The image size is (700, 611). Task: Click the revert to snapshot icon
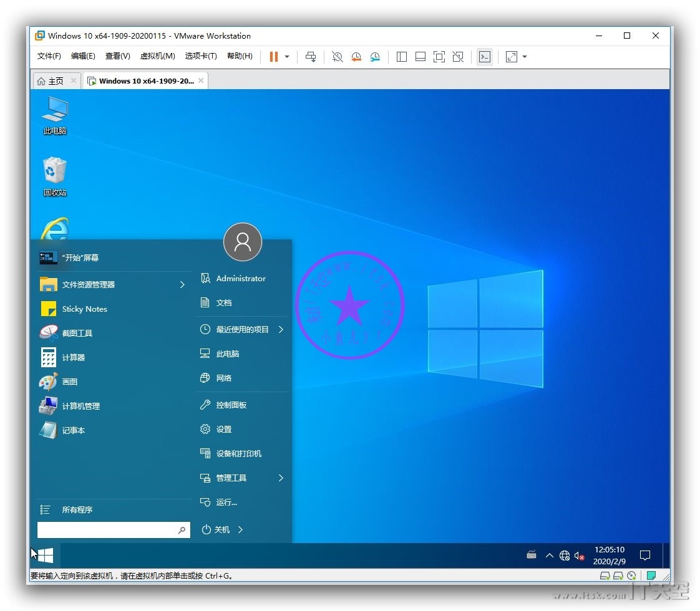pos(356,57)
